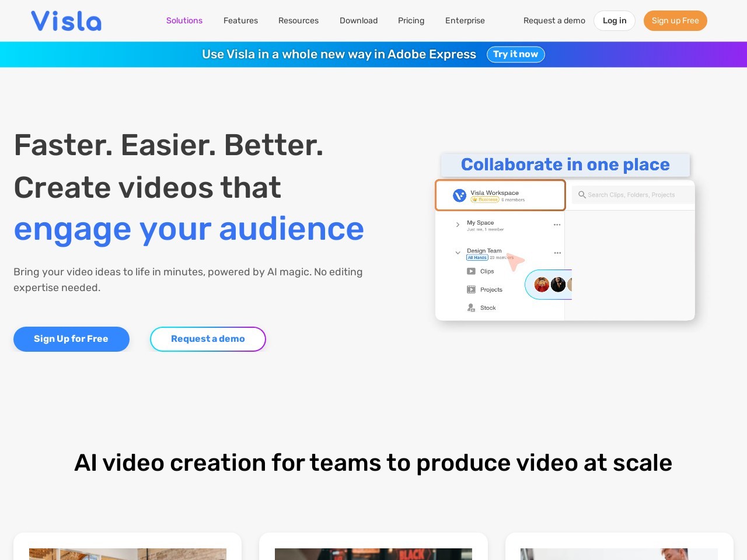Open the Solutions navigation menu
This screenshot has height=560, width=747.
(x=184, y=20)
